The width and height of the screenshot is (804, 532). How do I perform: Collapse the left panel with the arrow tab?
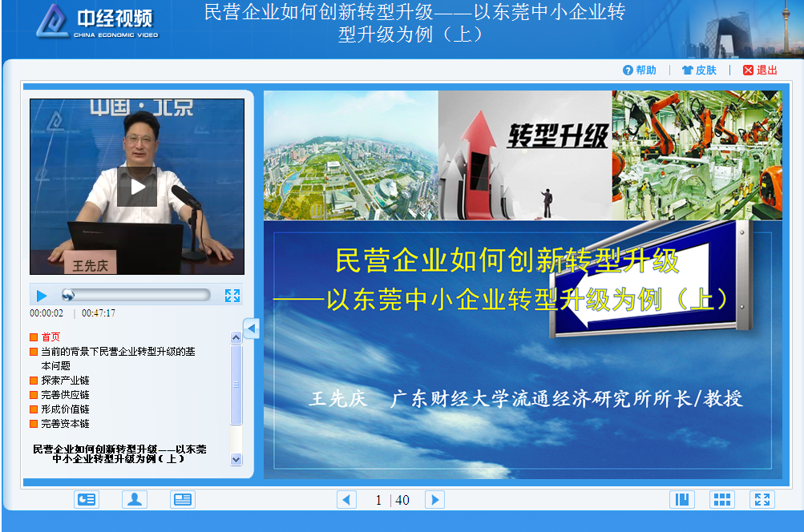[251, 328]
